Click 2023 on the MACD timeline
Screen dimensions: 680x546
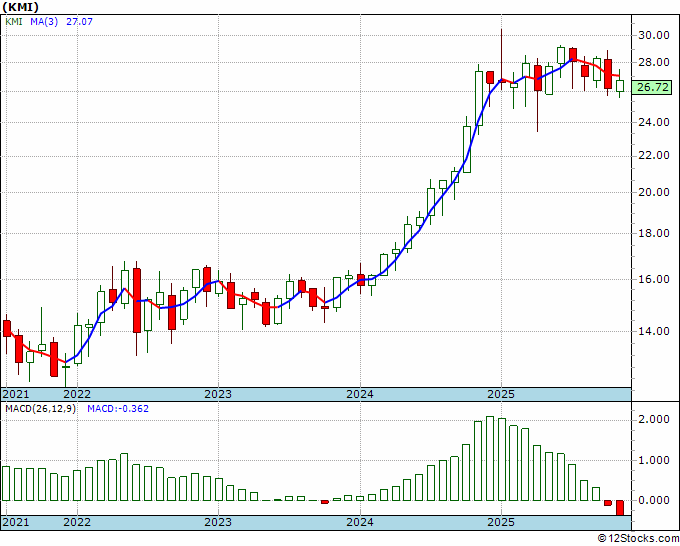coord(218,522)
